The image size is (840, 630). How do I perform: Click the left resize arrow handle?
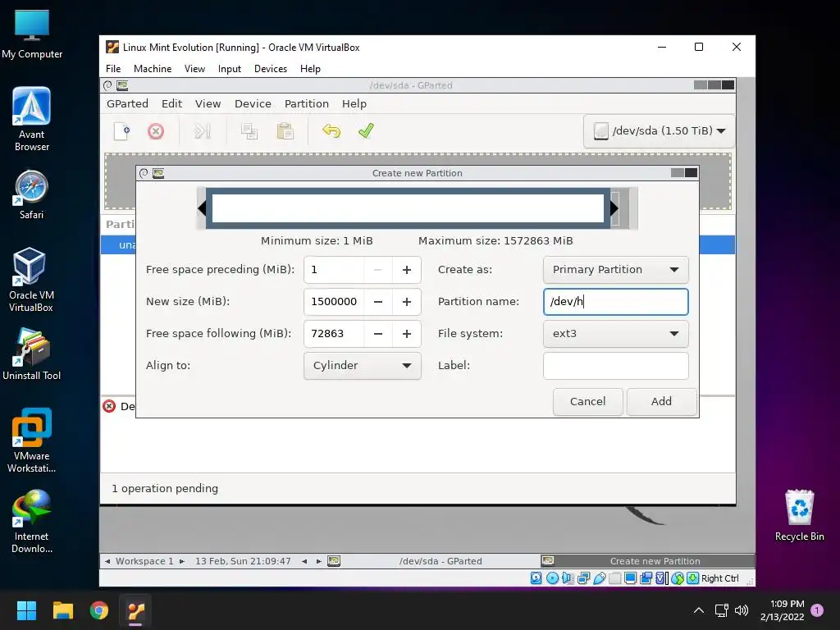202,208
